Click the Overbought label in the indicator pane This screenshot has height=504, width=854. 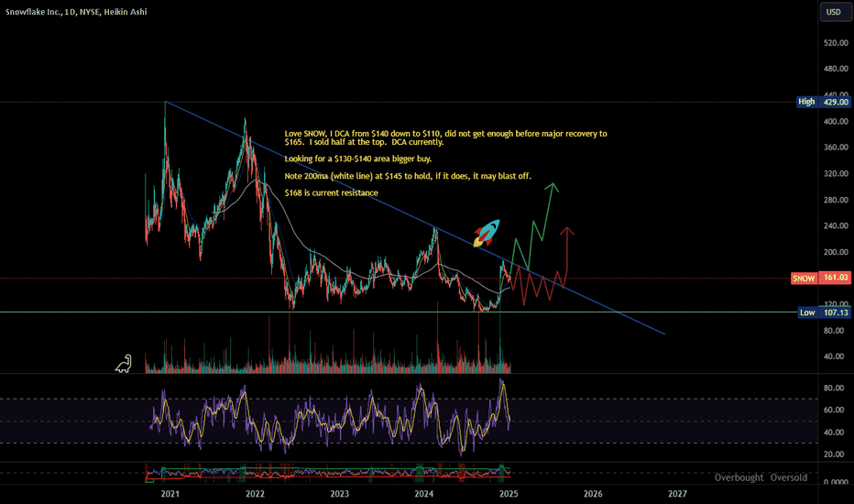(x=739, y=477)
